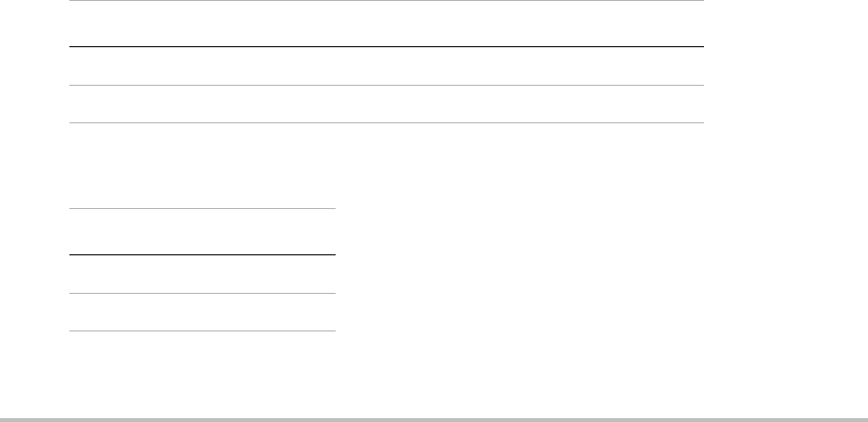Click the top gray border of the narrow table
The width and height of the screenshot is (868, 422).
203,208
